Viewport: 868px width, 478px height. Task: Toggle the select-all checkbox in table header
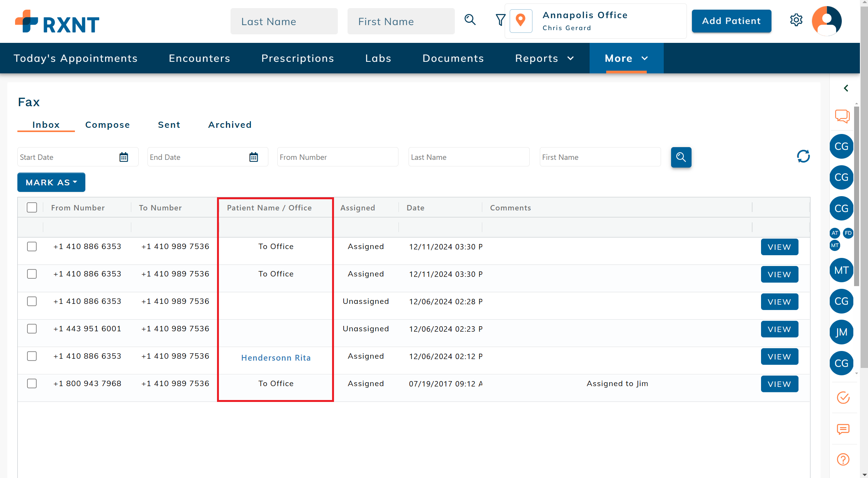[32, 207]
